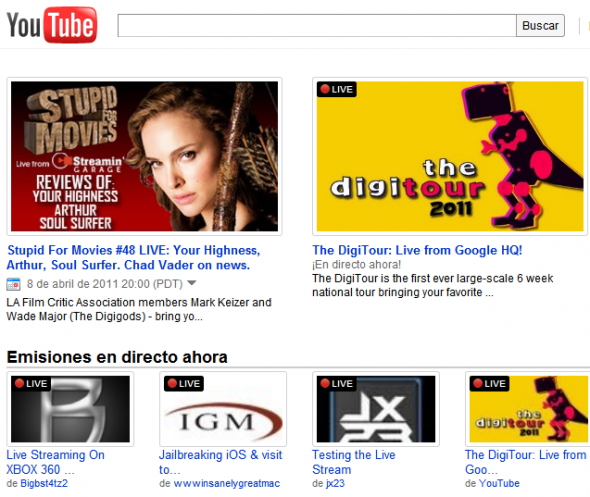Open the large DigiTour 2011 live thumbnail
The width and height of the screenshot is (590, 497).
450,157
